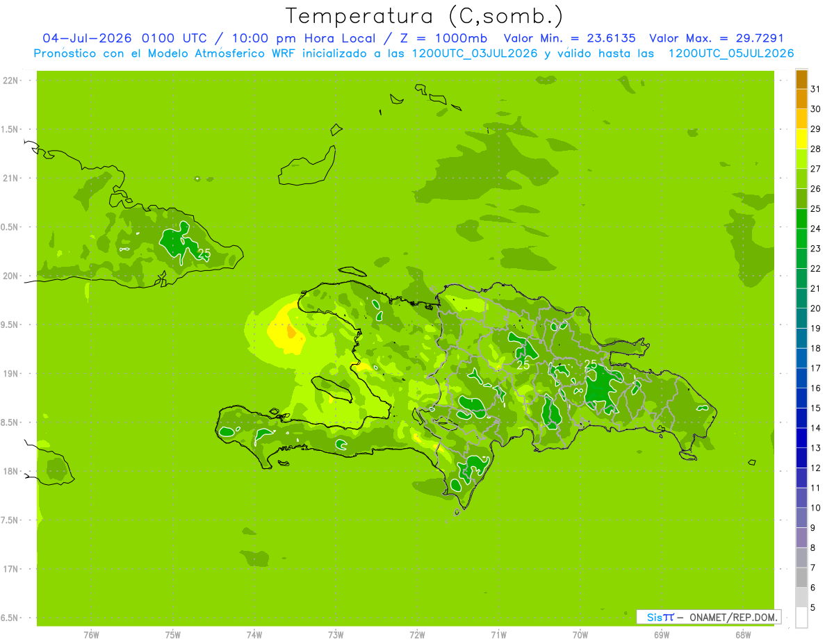Pick the purple legend swatch between 8 and 9
The width and height of the screenshot is (834, 644).
pyautogui.click(x=801, y=538)
